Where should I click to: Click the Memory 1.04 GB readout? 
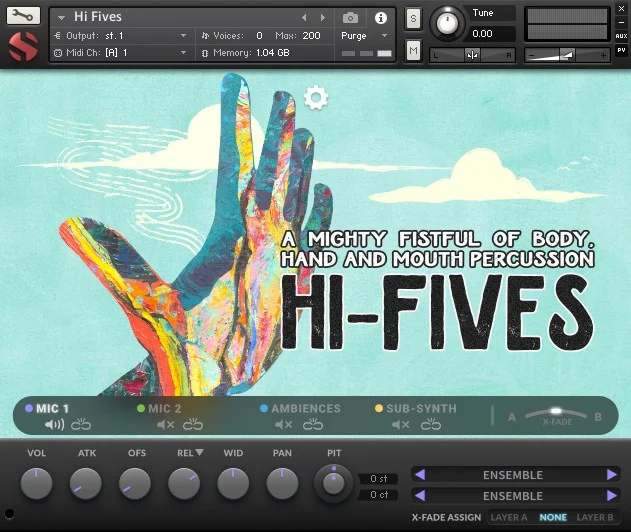[x=272, y=53]
